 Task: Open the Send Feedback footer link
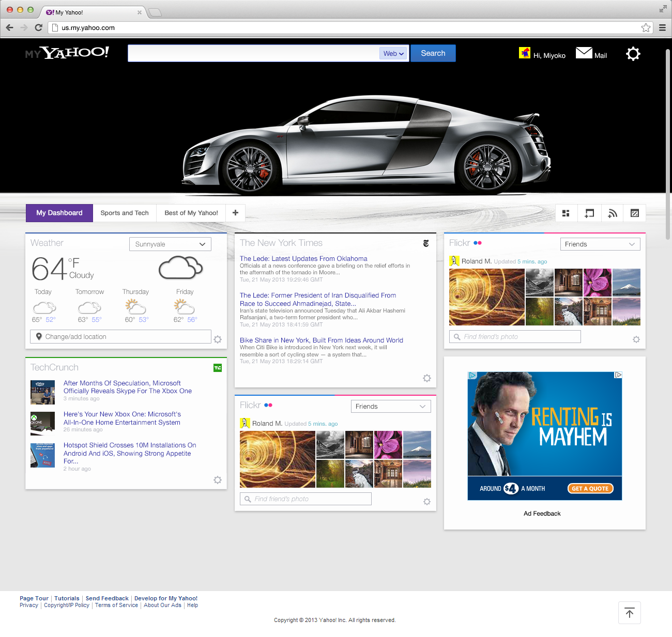tap(107, 598)
